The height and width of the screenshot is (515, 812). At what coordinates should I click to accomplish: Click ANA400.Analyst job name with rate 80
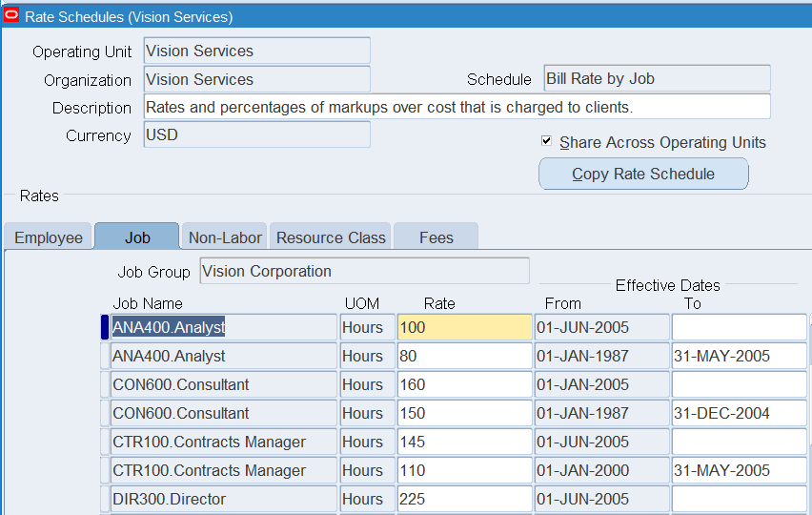(224, 356)
